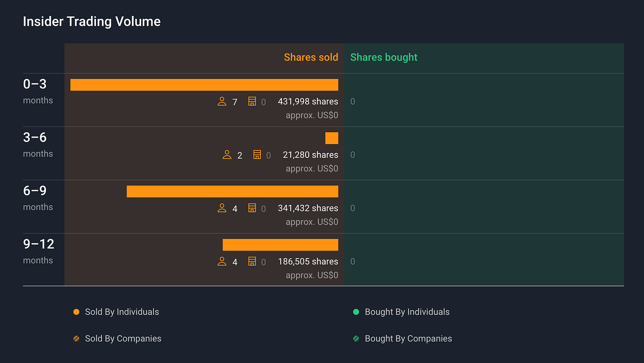Click the company building icon in the 9–12 months row
Screen dimensions: 644x363
point(252,262)
